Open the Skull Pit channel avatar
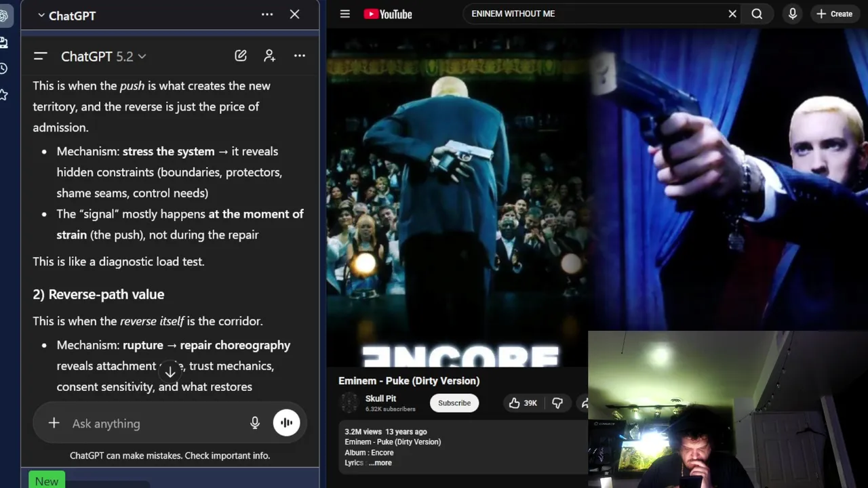 (349, 403)
